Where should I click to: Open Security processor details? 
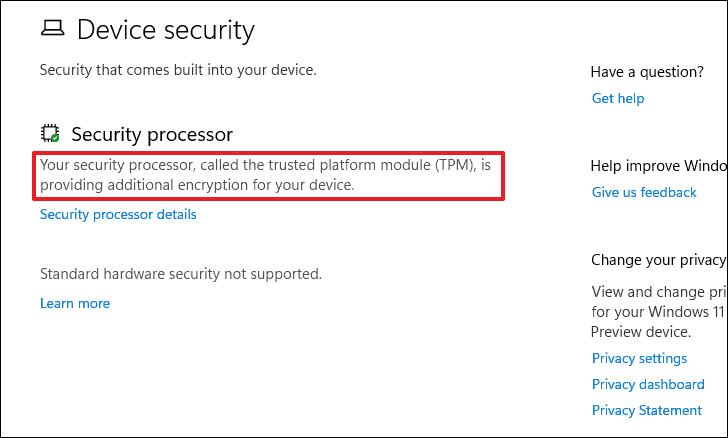[x=118, y=214]
